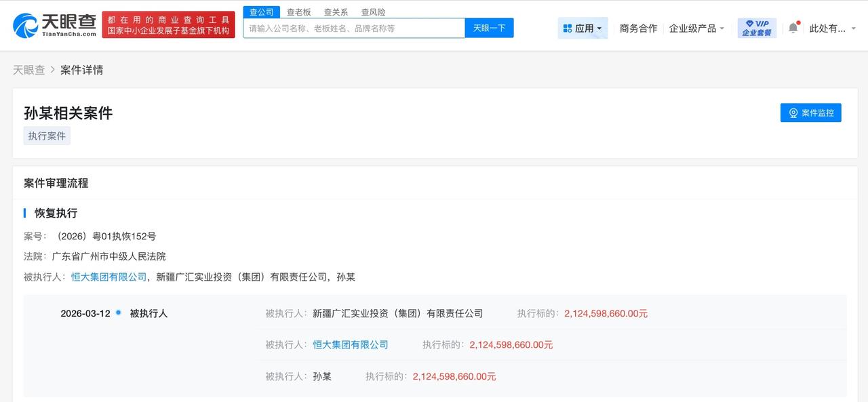Click the red 商业查询工具 banner
The height and width of the screenshot is (402, 868).
tap(168, 25)
